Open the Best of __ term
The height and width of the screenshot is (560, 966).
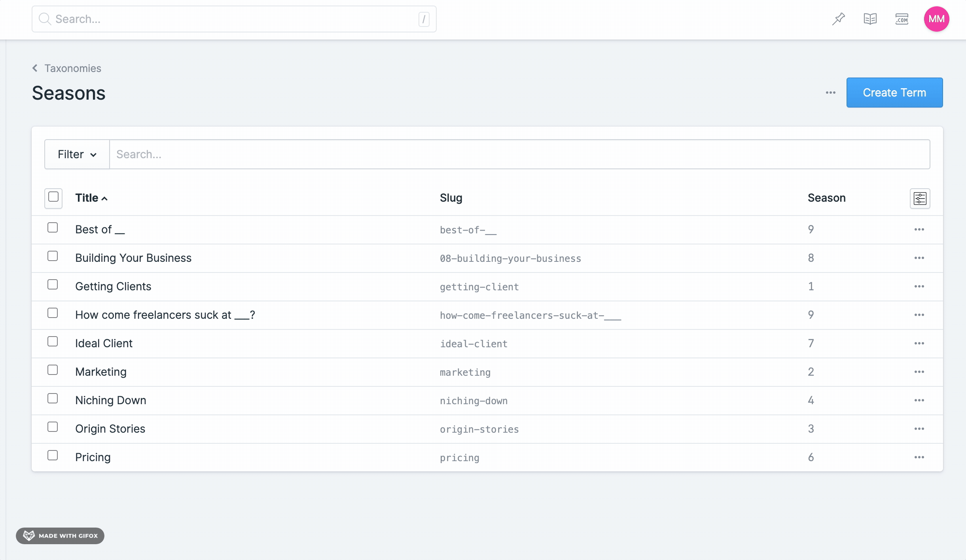(100, 229)
